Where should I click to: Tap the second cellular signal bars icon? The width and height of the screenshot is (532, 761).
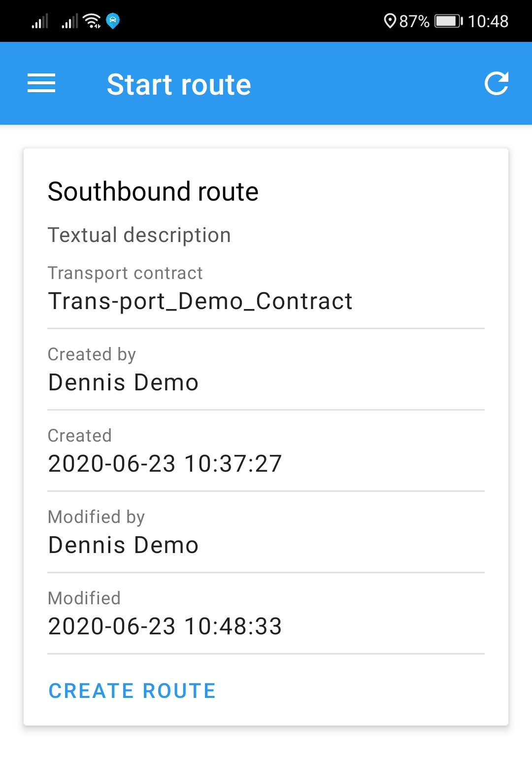(x=70, y=22)
